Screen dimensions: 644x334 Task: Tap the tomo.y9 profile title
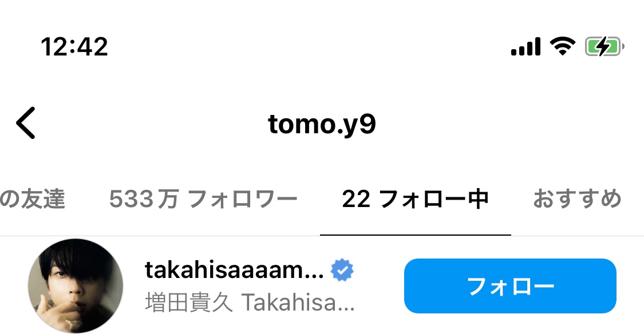point(322,124)
